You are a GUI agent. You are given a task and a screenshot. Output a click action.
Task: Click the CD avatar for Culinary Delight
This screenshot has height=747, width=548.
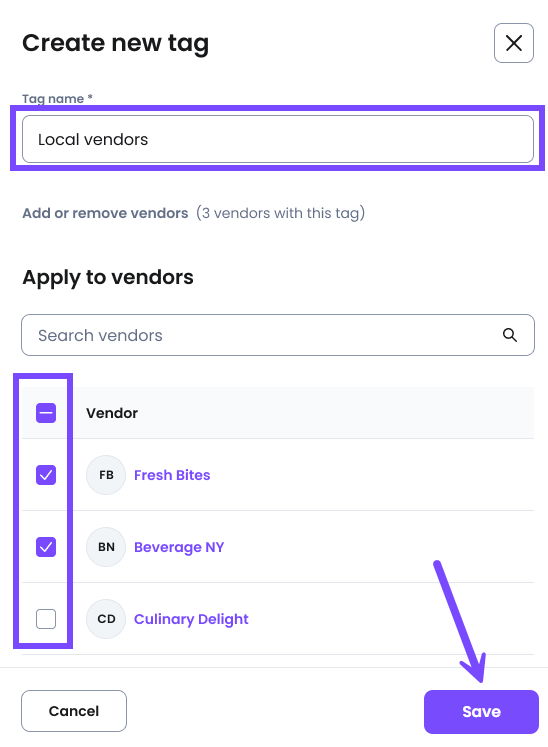(x=106, y=619)
